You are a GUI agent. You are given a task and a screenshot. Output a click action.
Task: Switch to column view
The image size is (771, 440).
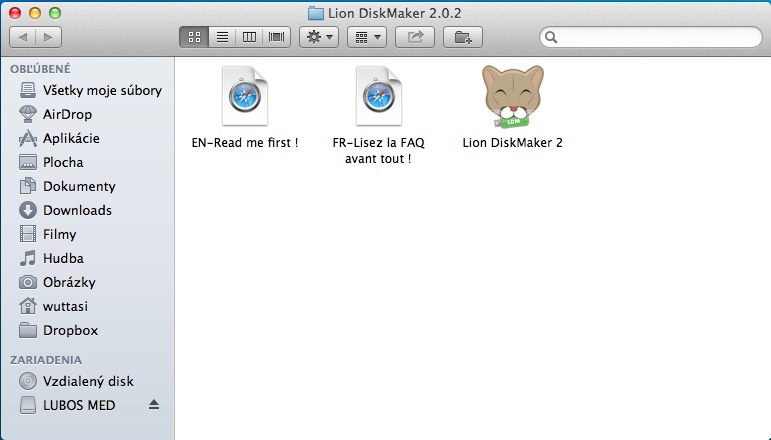[249, 37]
